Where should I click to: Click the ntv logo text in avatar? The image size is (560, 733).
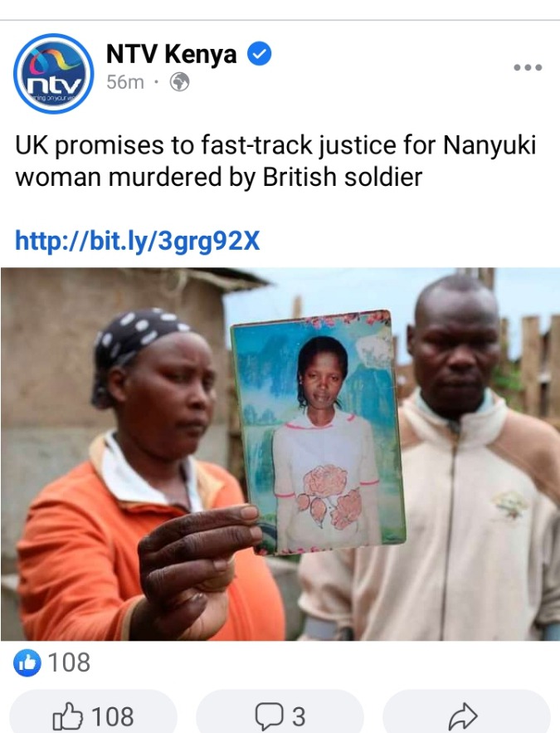[54, 85]
